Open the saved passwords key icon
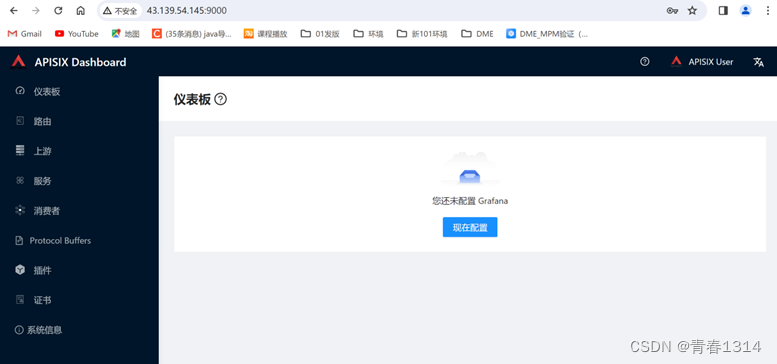This screenshot has height=364, width=777. point(672,10)
